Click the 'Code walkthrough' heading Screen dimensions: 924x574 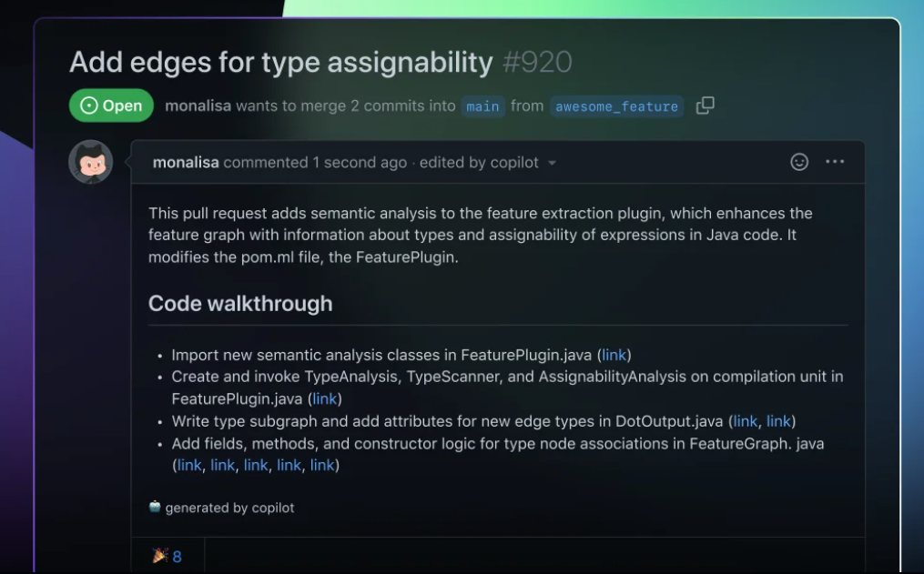(240, 304)
